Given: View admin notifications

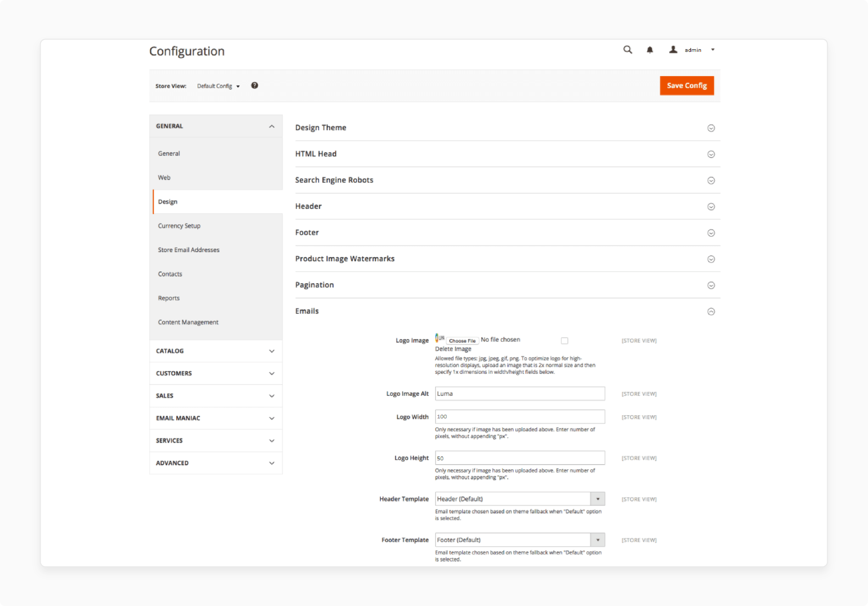Looking at the screenshot, I should click(x=650, y=49).
